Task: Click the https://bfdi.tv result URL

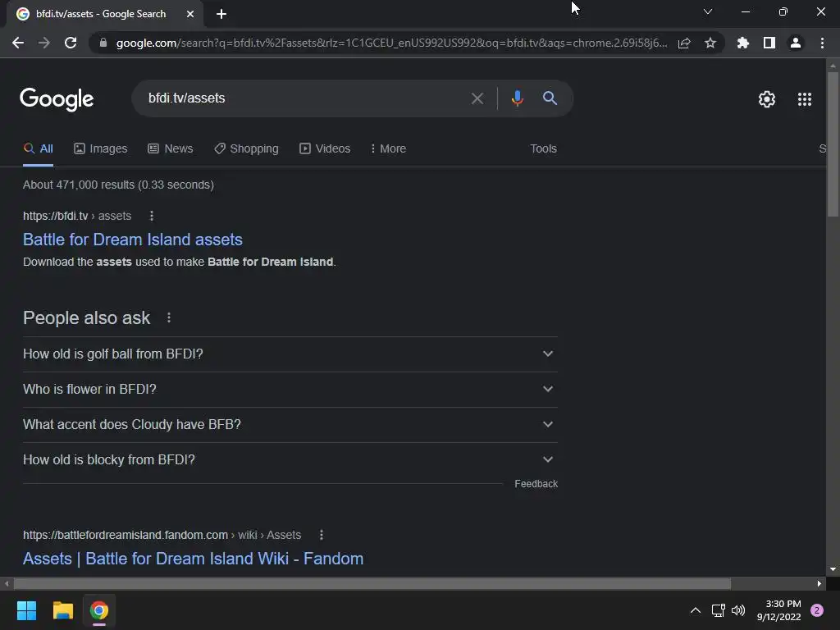Action: pyautogui.click(x=77, y=216)
